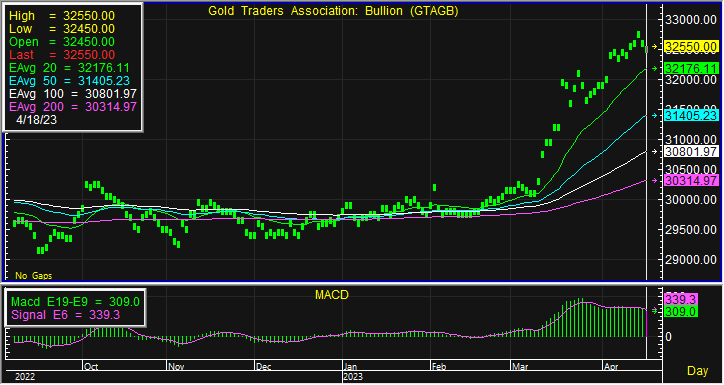Click the 4/18/23 date in the legend
This screenshot has height=385, width=724.
coord(36,120)
